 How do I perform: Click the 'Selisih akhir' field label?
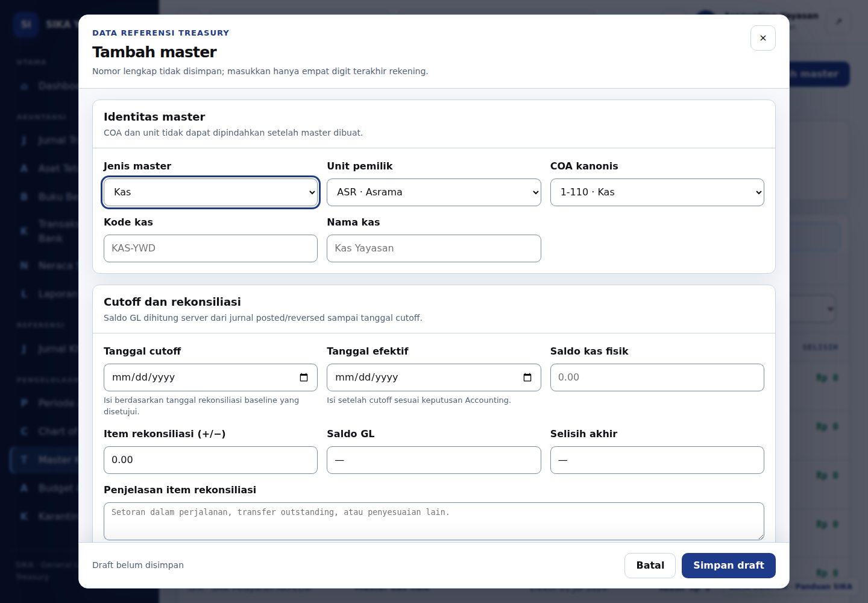(583, 434)
